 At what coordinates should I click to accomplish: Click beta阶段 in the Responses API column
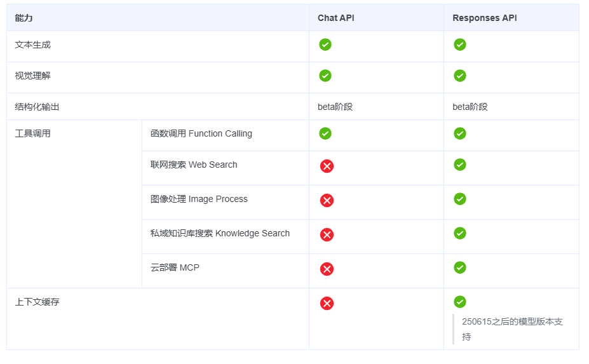coord(470,107)
